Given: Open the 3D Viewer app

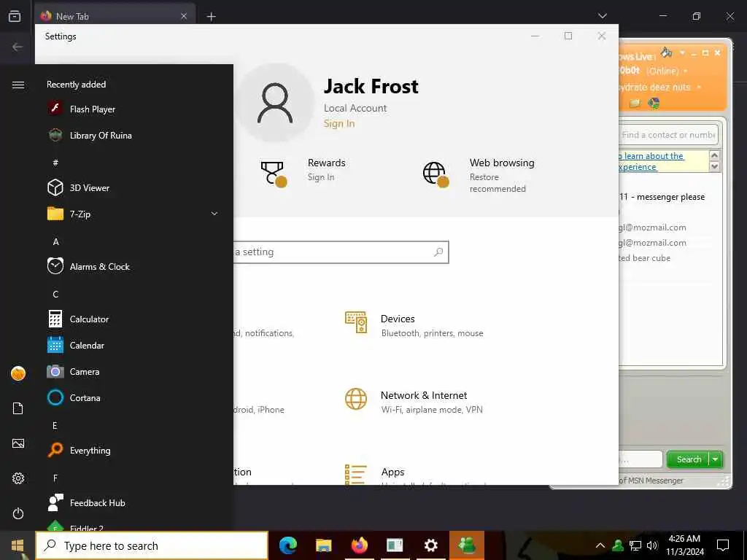Looking at the screenshot, I should (133, 187).
